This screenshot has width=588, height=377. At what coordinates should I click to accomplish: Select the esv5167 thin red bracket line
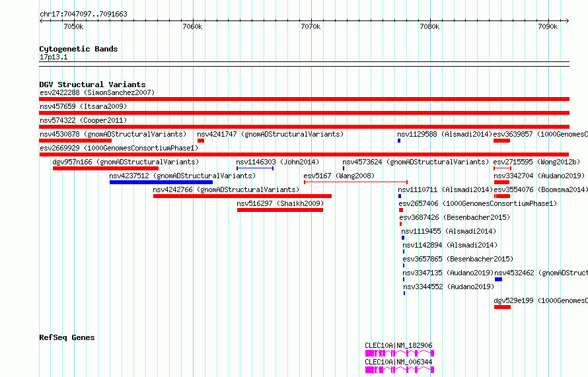point(356,182)
